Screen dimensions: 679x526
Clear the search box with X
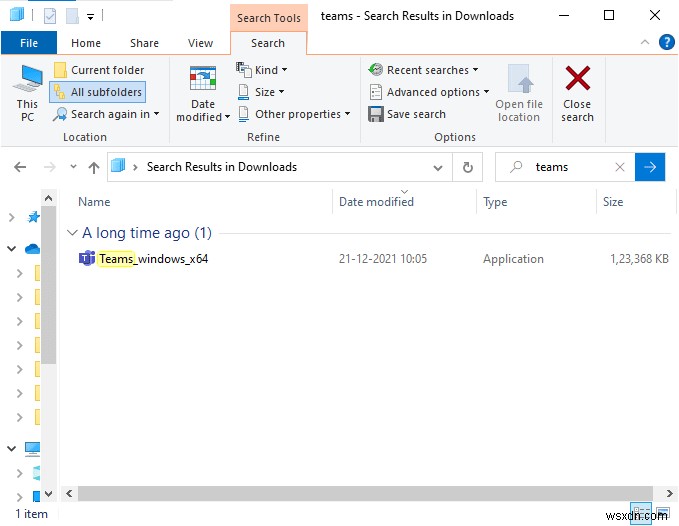[620, 167]
